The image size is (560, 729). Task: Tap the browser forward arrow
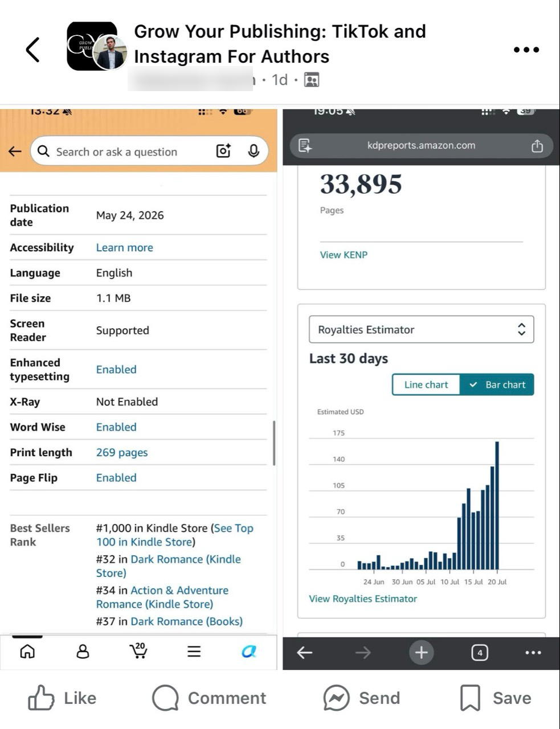363,653
